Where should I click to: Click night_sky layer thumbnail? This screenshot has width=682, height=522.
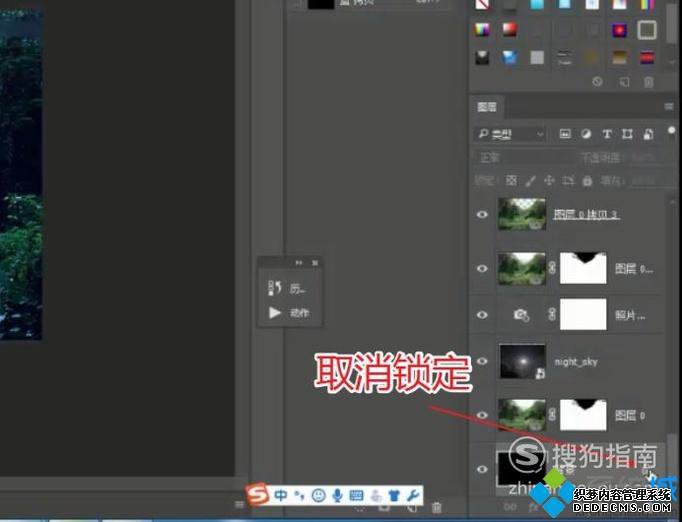(522, 361)
